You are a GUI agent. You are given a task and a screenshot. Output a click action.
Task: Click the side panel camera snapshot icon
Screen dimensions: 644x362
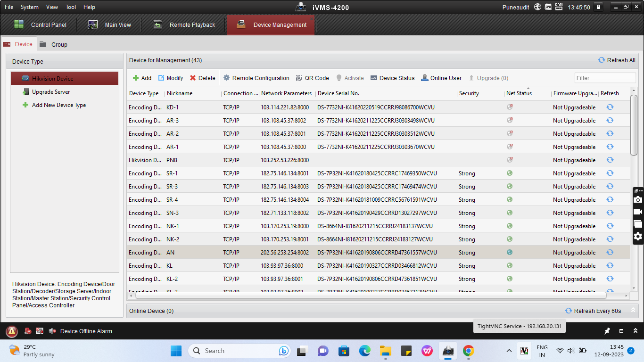tap(638, 200)
